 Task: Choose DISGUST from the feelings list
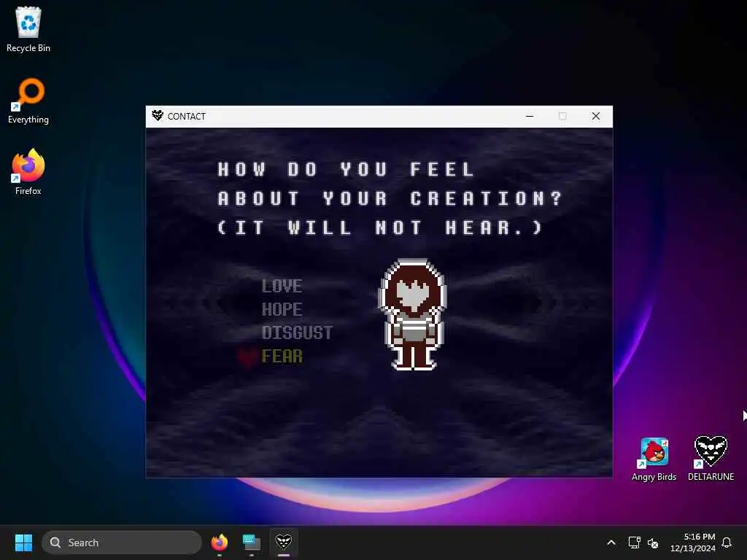pyautogui.click(x=297, y=332)
